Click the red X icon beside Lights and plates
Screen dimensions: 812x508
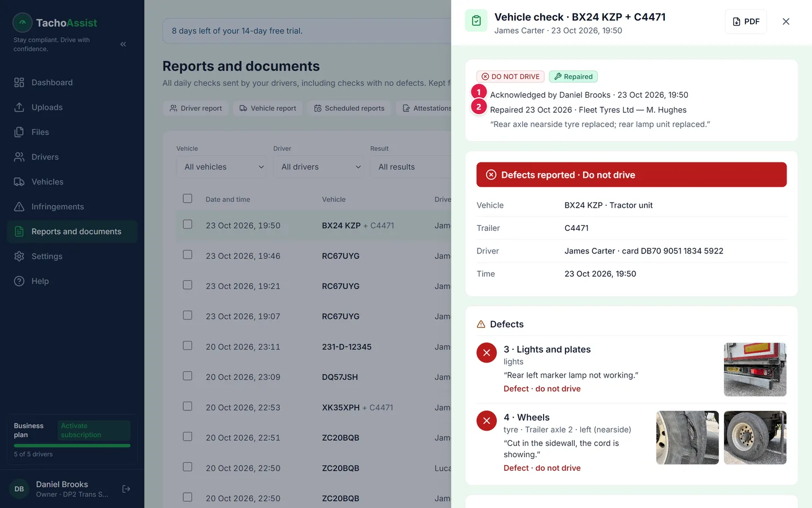[x=487, y=353]
